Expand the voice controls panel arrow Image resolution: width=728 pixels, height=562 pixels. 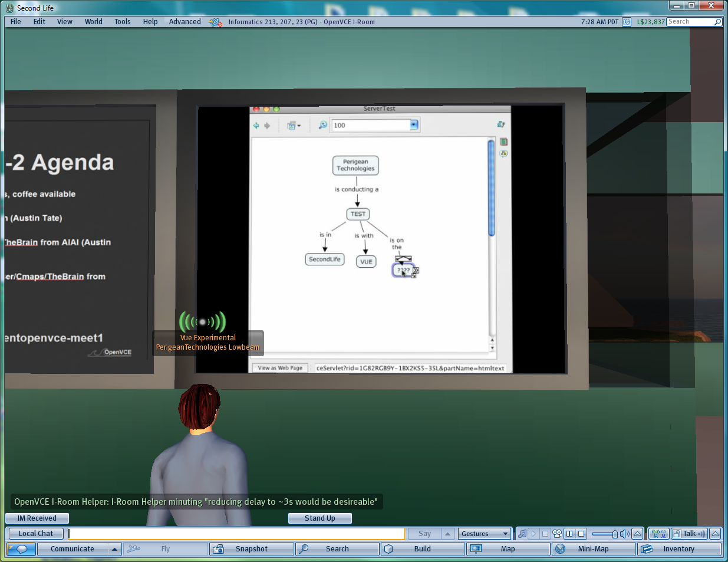click(715, 534)
